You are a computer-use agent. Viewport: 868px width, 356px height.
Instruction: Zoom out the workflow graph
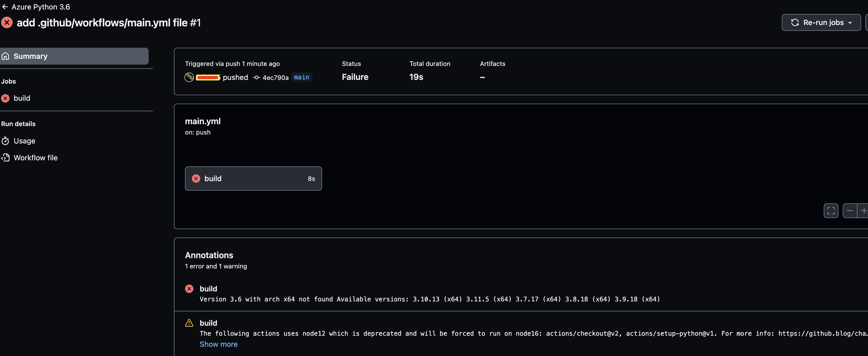850,211
